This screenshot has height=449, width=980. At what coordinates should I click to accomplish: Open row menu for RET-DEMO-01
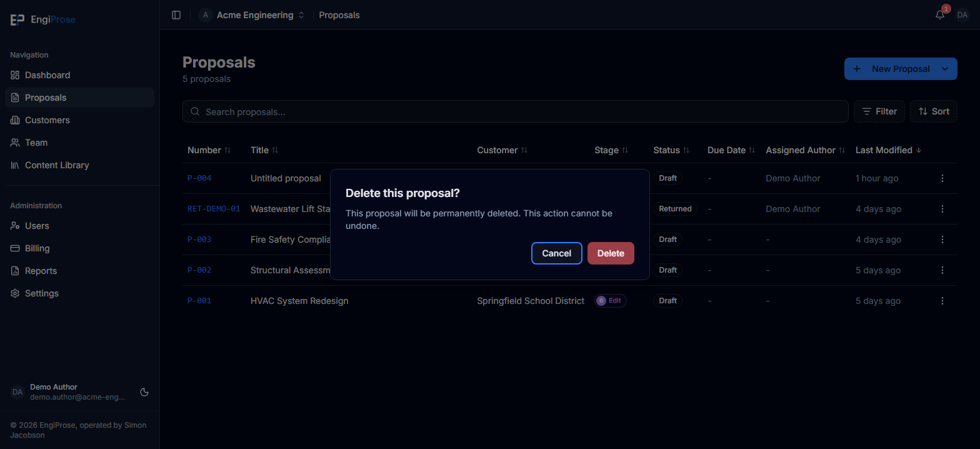[942, 209]
